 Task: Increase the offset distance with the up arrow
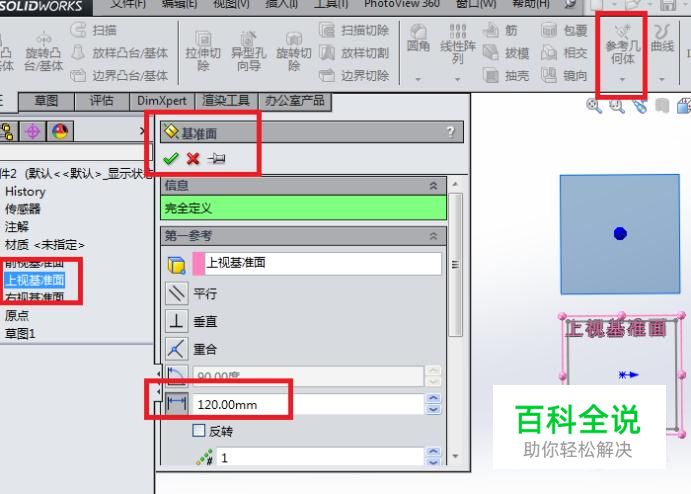434,398
